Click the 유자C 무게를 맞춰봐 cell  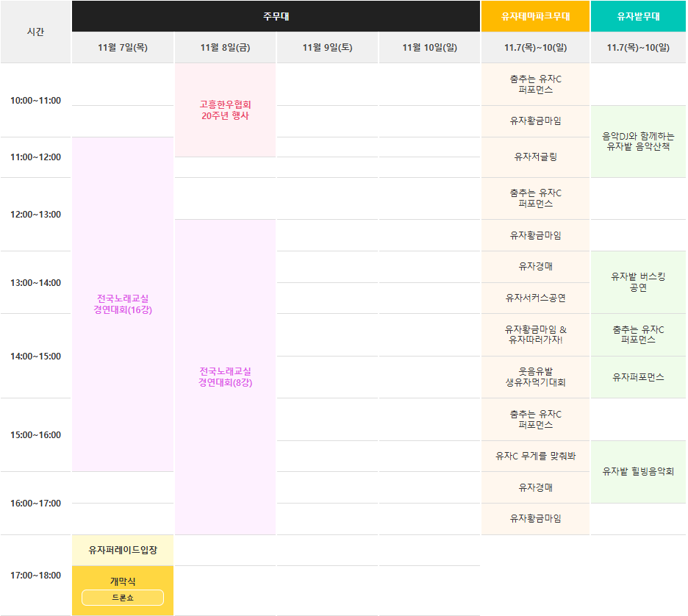[535, 456]
